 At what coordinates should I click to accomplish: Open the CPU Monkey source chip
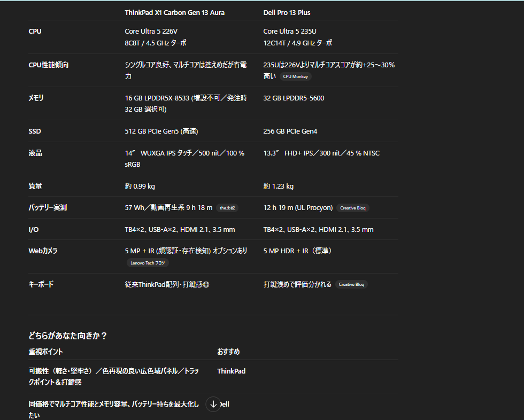[295, 76]
